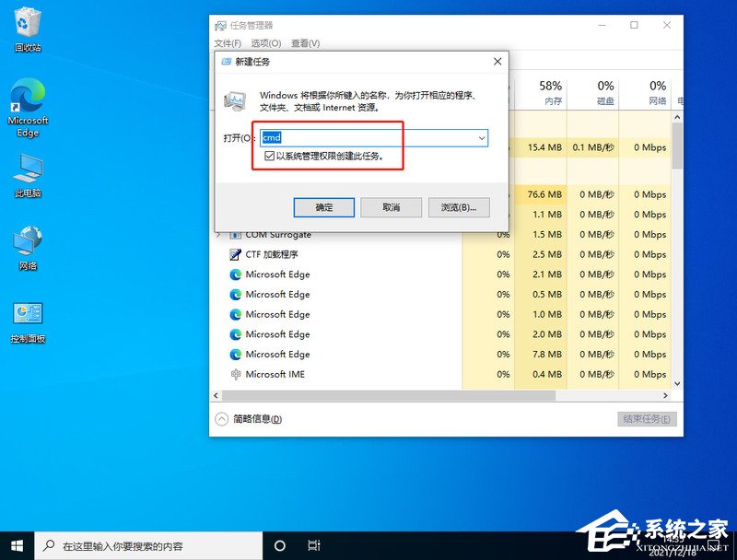This screenshot has height=560, width=737.
Task: Select a Microsoft Edge process icon
Action: (237, 274)
